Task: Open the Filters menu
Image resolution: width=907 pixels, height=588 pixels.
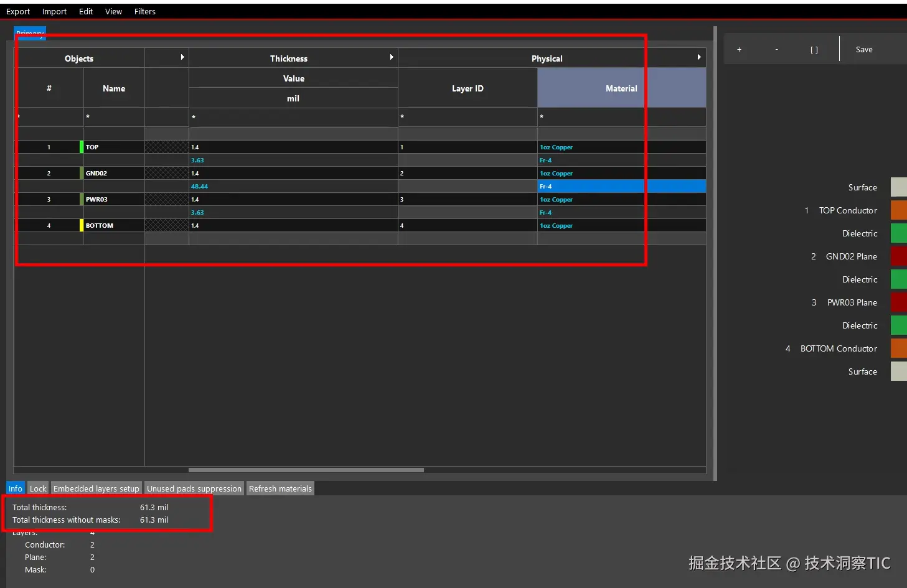Action: pos(145,11)
